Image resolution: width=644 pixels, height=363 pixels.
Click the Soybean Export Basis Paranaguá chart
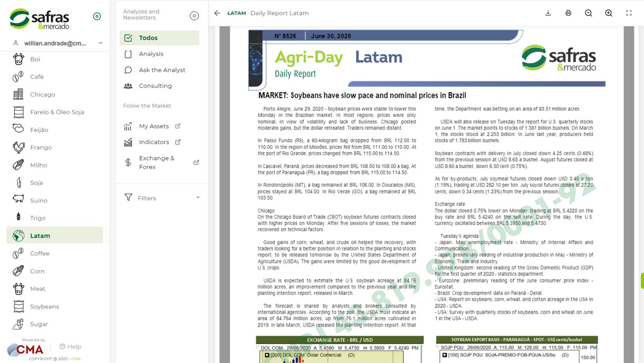tap(517, 350)
